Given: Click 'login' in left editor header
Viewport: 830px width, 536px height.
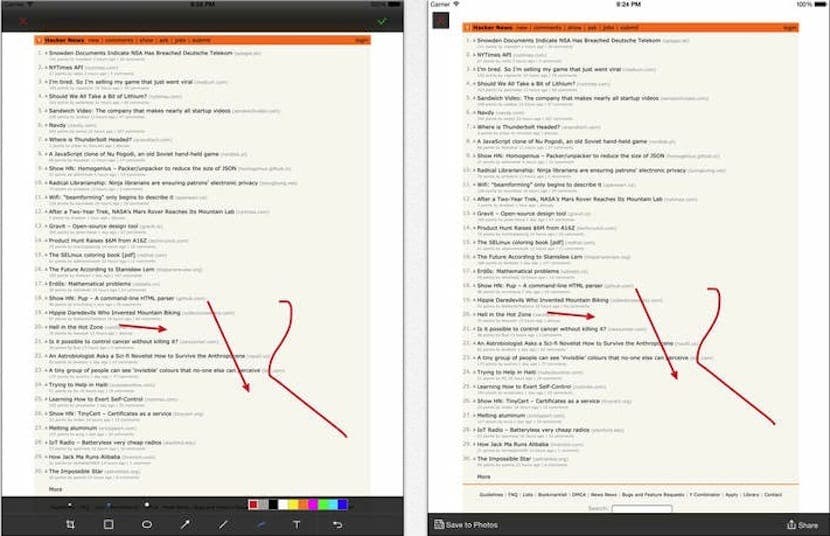Looking at the screenshot, I should pyautogui.click(x=362, y=40).
